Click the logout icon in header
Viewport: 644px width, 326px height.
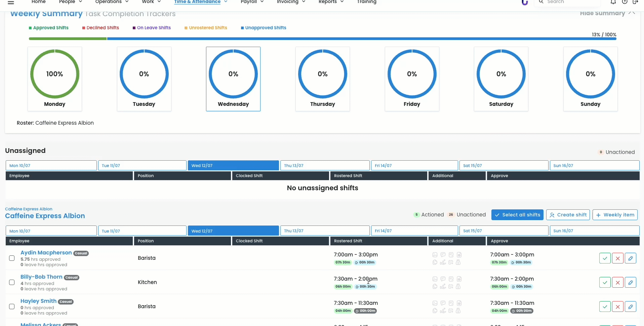[x=635, y=2]
